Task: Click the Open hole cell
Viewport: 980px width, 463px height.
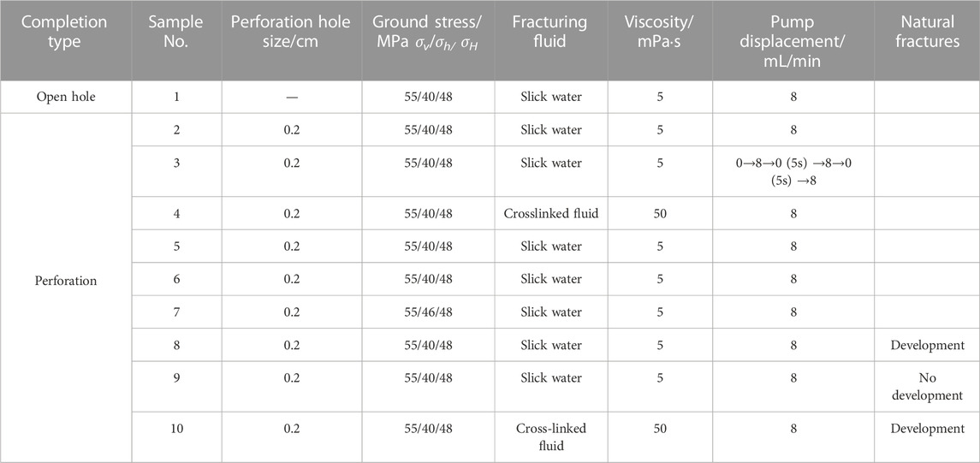Action: coord(66,97)
